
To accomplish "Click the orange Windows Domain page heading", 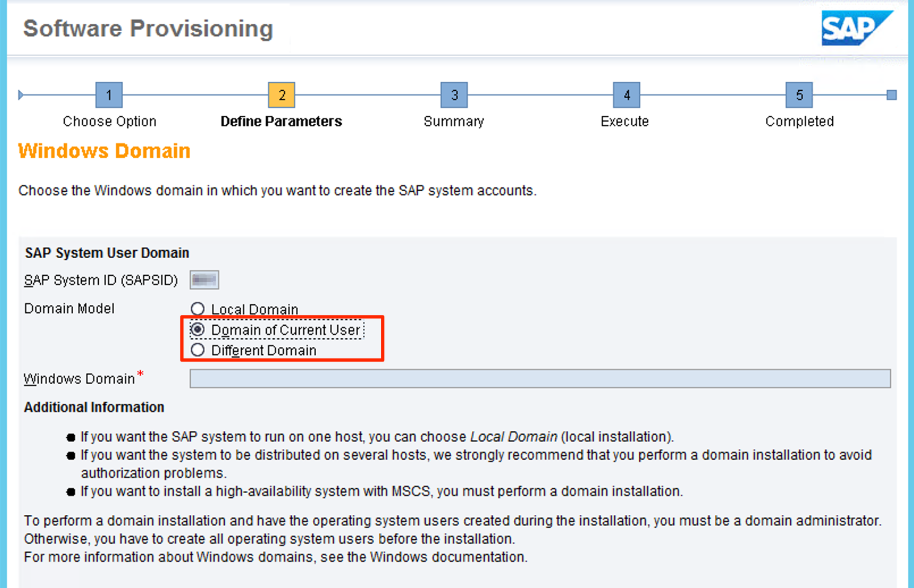I will pos(104,151).
